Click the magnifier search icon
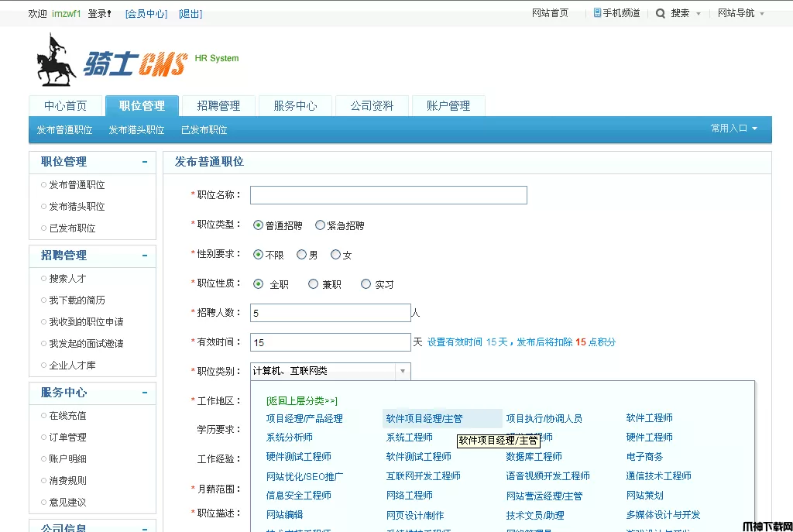 (660, 13)
